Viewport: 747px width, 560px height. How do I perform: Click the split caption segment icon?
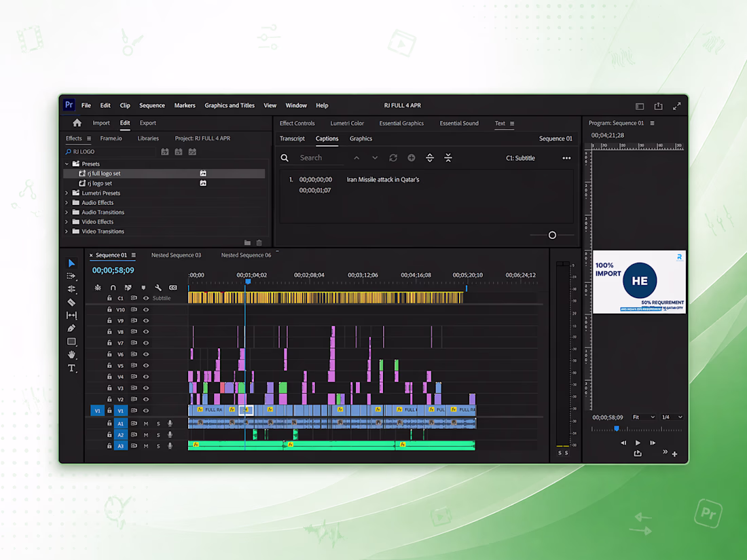430,157
